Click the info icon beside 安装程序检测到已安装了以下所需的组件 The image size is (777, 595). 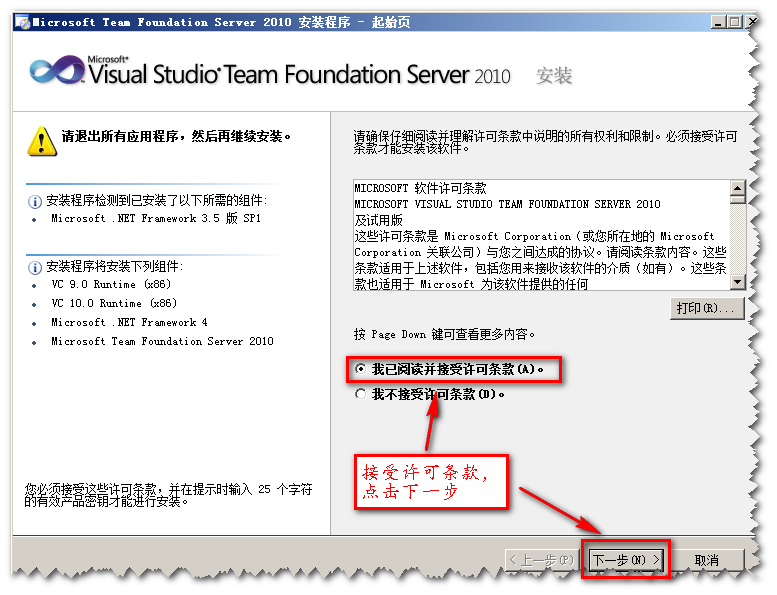pyautogui.click(x=35, y=202)
